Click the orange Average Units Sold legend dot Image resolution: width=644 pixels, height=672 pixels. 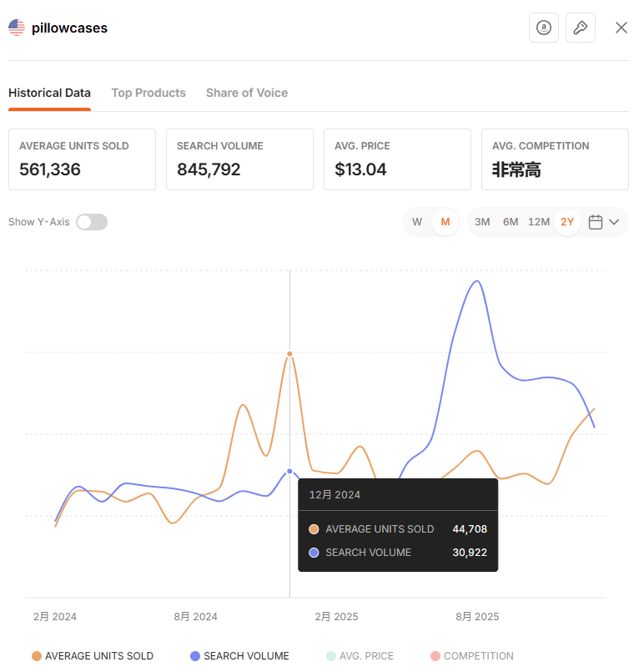(x=37, y=656)
